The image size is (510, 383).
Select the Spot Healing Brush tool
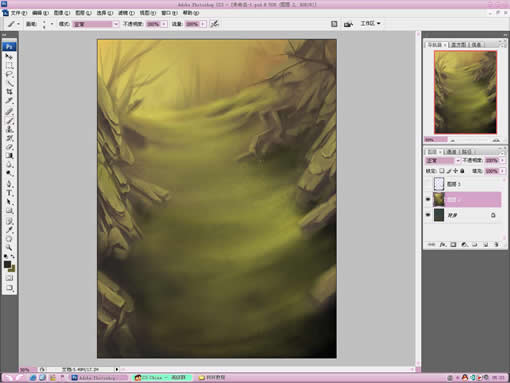coord(9,112)
